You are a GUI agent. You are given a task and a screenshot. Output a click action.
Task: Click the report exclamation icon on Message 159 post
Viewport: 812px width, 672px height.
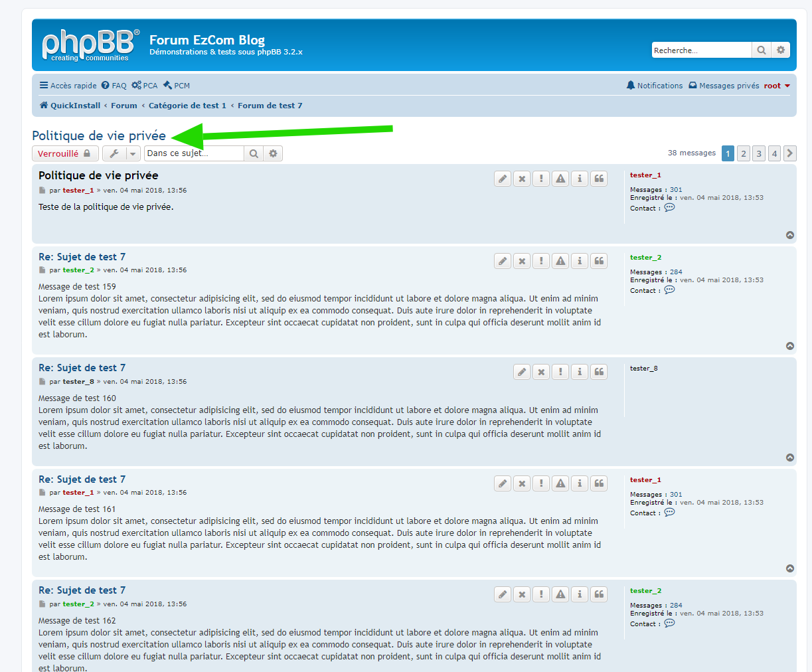tap(541, 261)
